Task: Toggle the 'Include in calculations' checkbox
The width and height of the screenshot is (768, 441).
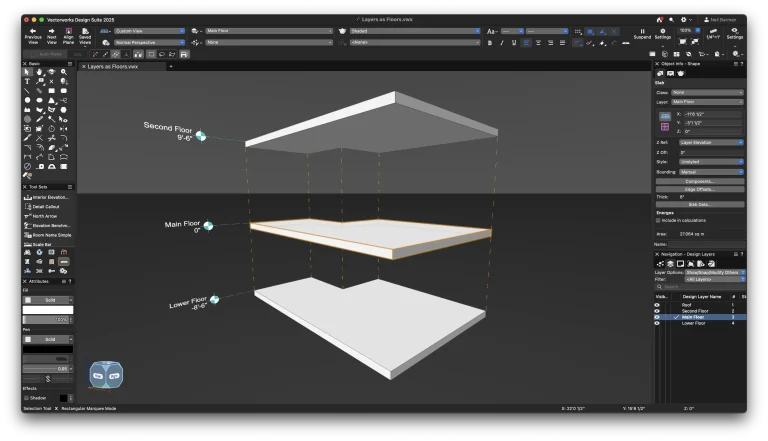Action: pos(658,218)
